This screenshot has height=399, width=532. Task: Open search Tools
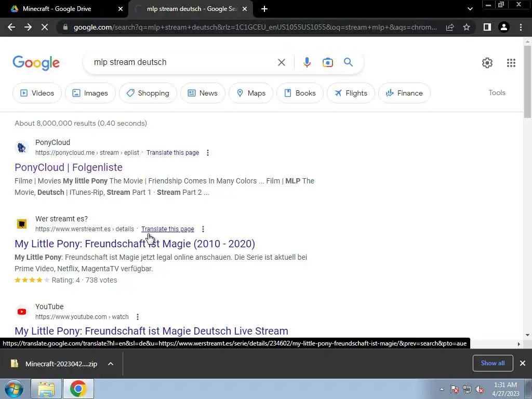point(497,92)
